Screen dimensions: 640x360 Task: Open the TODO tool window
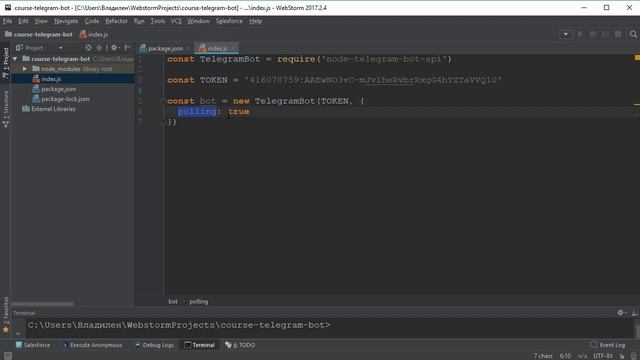[240, 345]
